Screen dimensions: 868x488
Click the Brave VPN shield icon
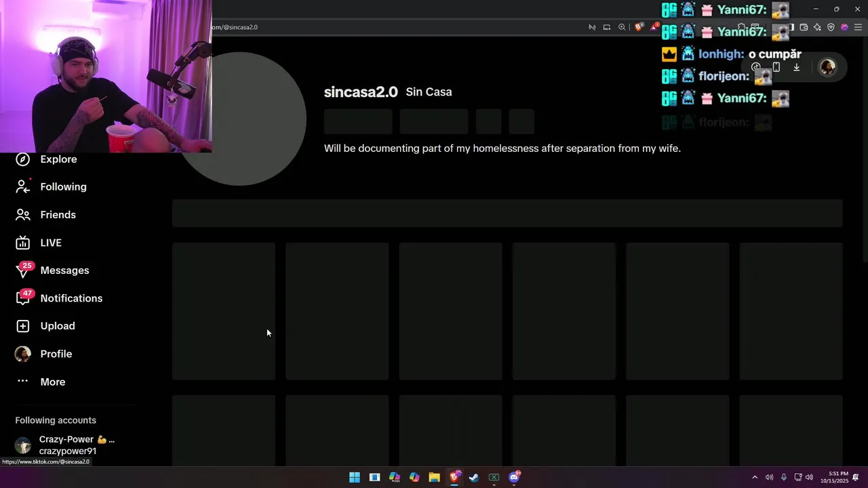pos(831,27)
